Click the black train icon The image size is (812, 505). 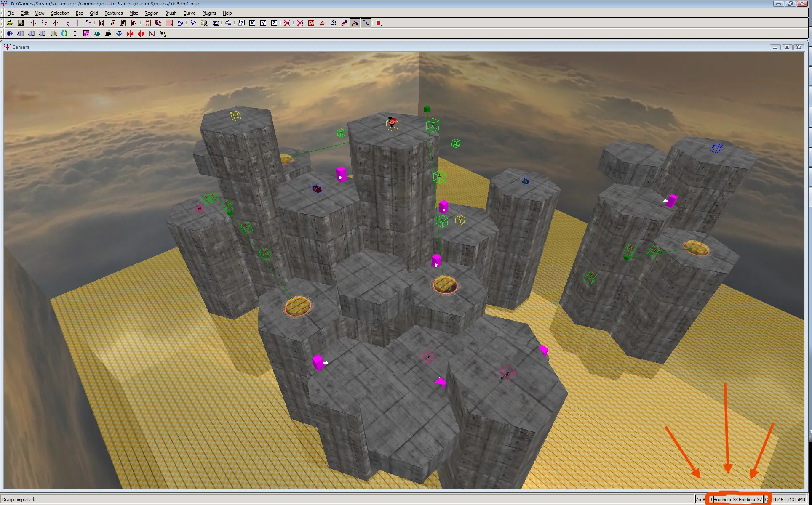(x=108, y=34)
